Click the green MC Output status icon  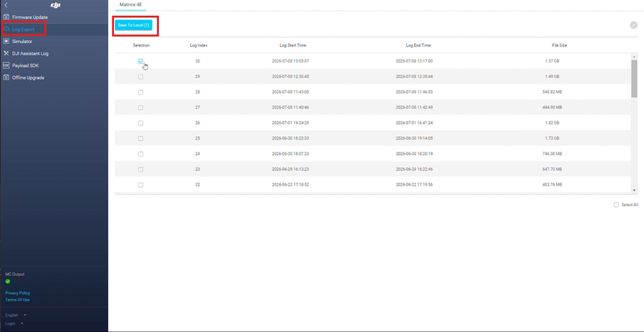coord(8,281)
